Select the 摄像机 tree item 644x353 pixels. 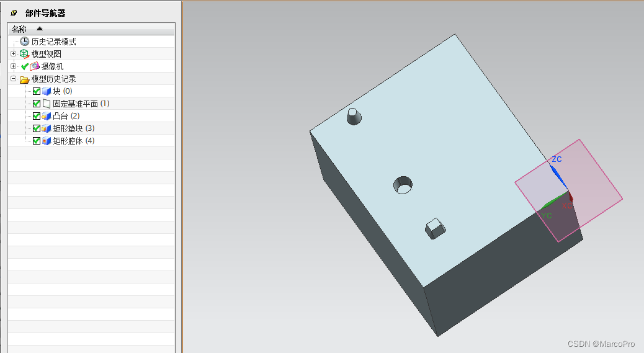[53, 66]
